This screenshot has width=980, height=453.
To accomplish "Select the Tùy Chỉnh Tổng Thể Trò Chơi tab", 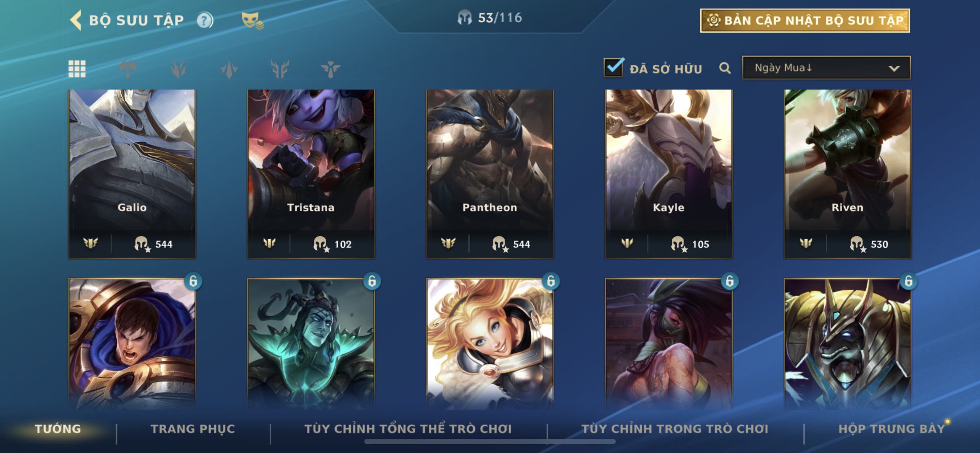I will pyautogui.click(x=408, y=429).
